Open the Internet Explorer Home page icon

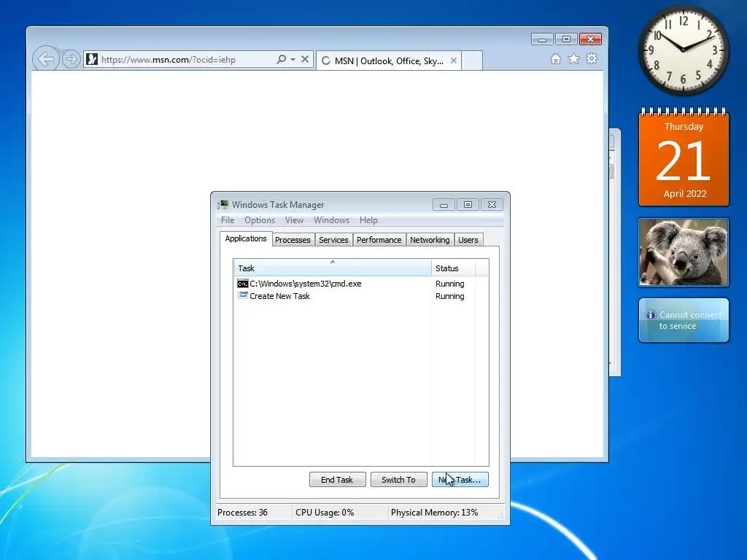click(x=555, y=59)
